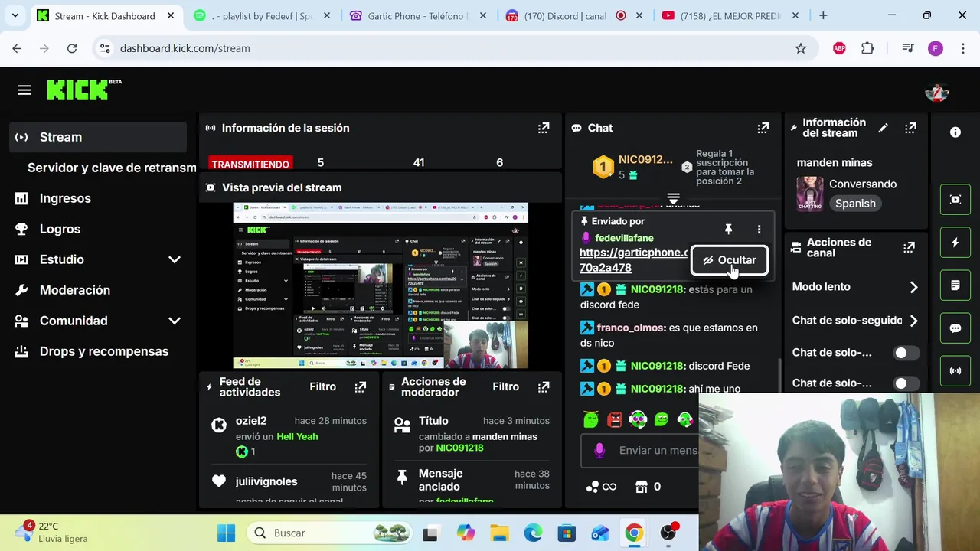This screenshot has width=980, height=551.
Task: Click the Just Chatting category thumbnail
Action: point(809,194)
